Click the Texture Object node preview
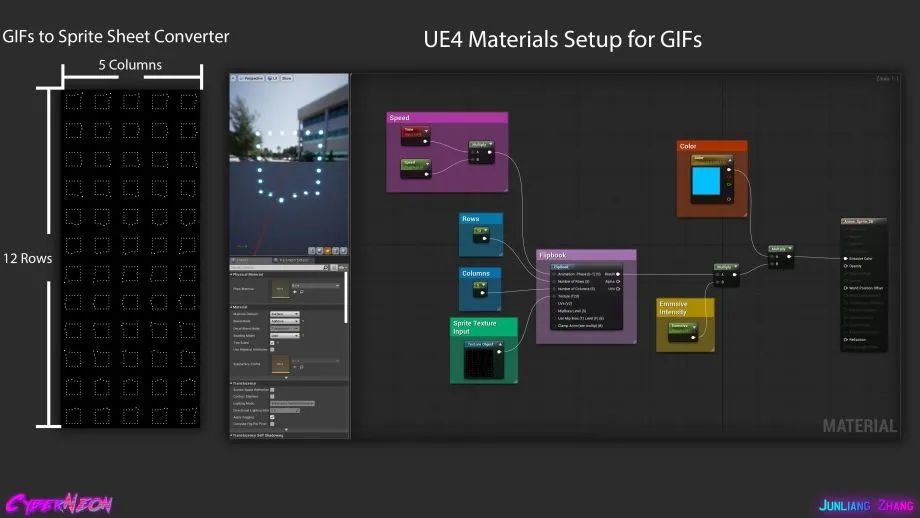920x518 pixels. [481, 363]
